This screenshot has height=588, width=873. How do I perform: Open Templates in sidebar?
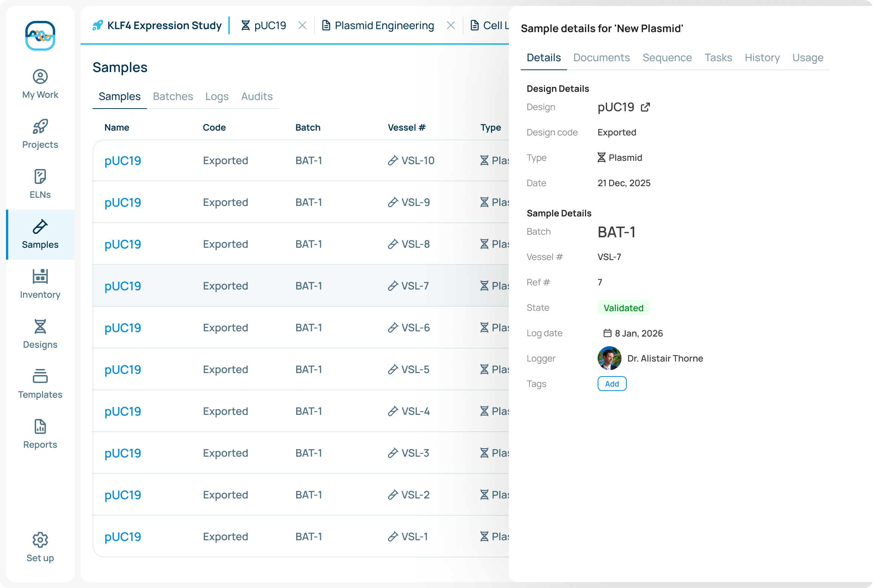click(40, 384)
